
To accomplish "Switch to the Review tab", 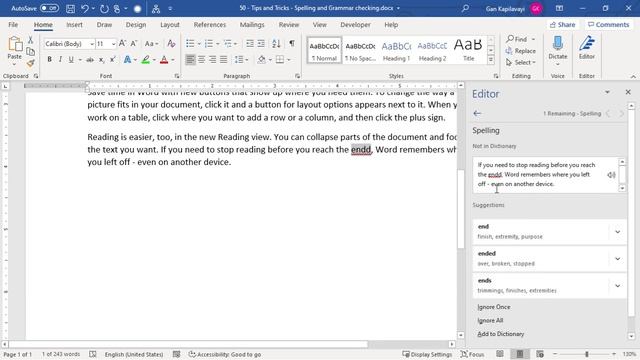I will (289, 25).
